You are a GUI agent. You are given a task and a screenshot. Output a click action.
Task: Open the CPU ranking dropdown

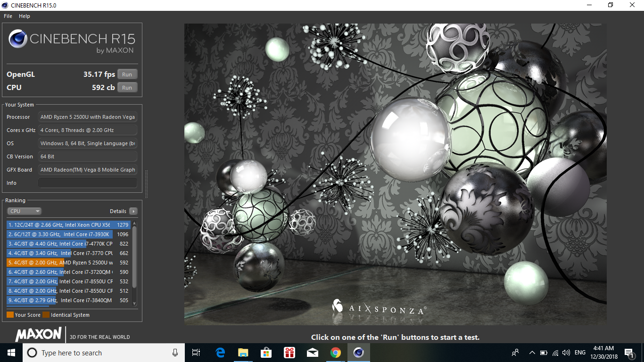pyautogui.click(x=24, y=211)
